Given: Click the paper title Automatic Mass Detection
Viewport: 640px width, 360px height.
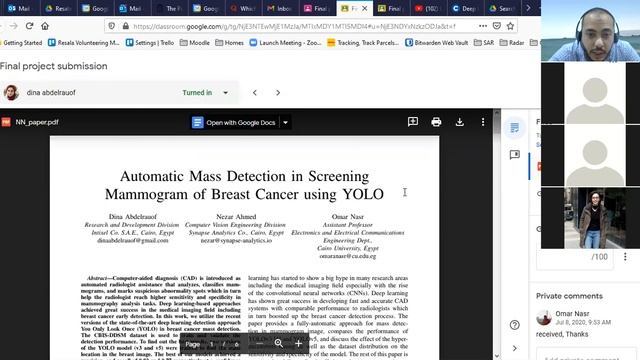Looking at the screenshot, I should [x=244, y=185].
